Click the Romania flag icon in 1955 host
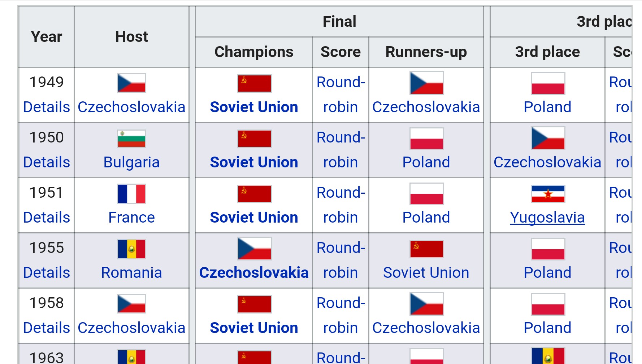Image resolution: width=642 pixels, height=364 pixels. click(131, 249)
